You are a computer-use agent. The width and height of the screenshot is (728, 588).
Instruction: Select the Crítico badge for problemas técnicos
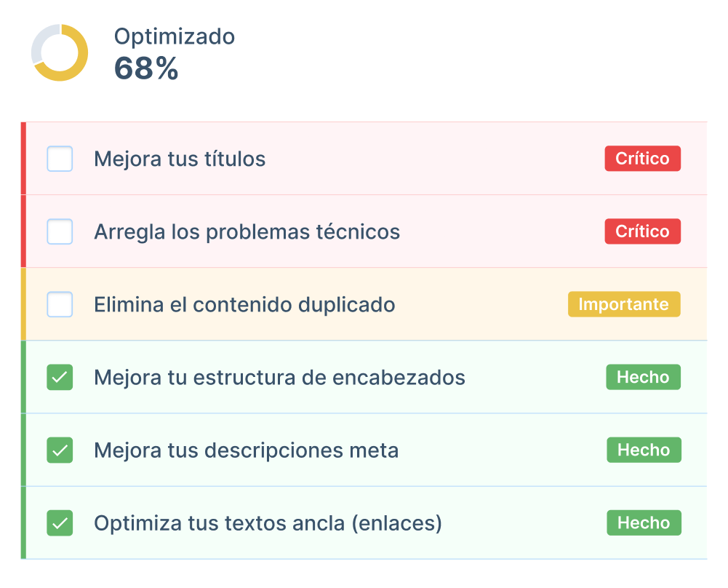(x=642, y=231)
